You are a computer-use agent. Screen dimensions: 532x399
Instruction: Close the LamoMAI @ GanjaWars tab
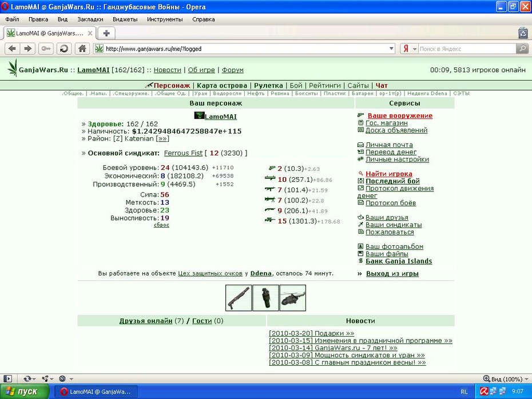coord(90,33)
